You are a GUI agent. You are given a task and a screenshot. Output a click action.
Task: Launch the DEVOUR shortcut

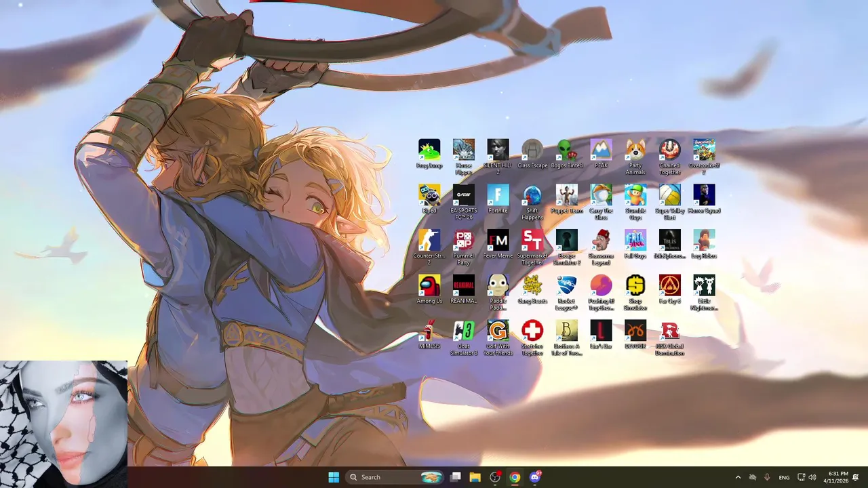[x=635, y=335]
